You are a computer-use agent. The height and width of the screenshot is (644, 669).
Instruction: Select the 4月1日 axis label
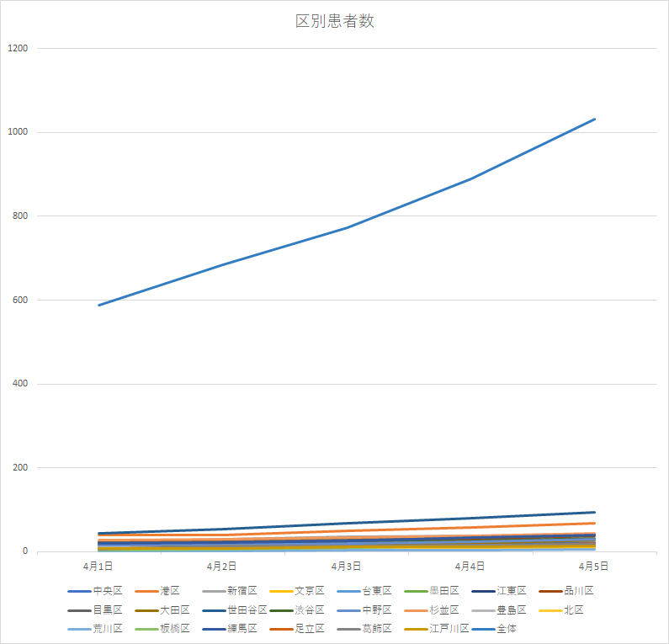click(x=98, y=567)
